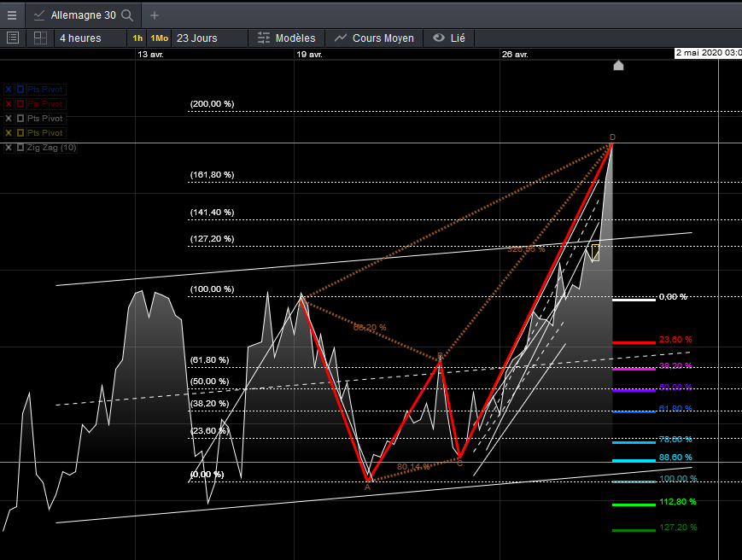Toggle the blue Pts Pivot square box
742x560 pixels.
tap(20, 90)
